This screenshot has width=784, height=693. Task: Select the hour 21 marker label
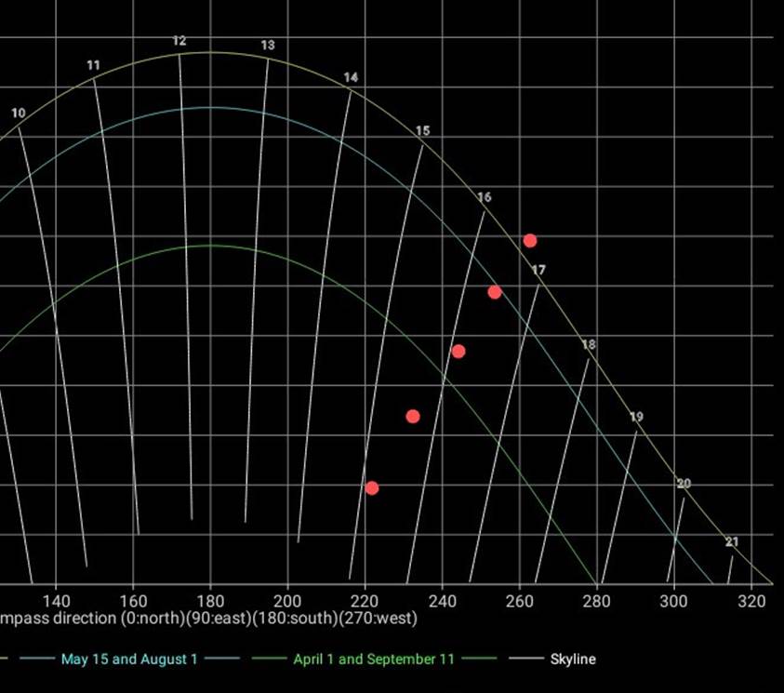point(731,542)
